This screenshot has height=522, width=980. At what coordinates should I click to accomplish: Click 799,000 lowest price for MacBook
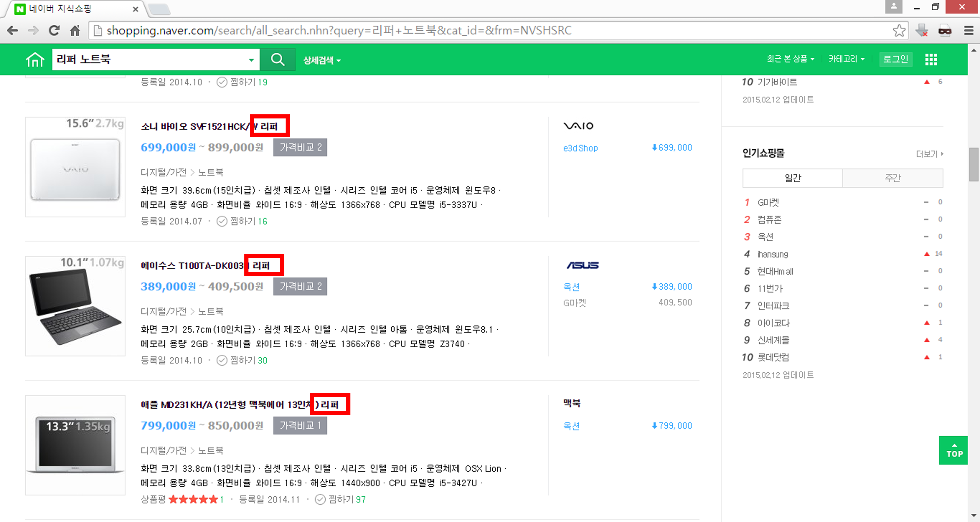click(x=672, y=426)
